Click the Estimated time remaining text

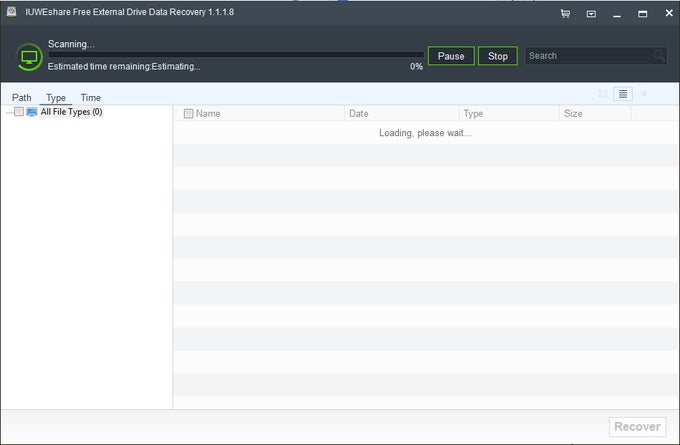coord(124,66)
